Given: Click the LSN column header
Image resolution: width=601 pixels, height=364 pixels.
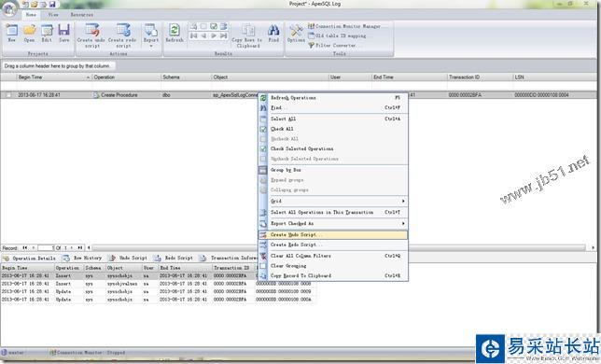Looking at the screenshot, I should pyautogui.click(x=554, y=77).
